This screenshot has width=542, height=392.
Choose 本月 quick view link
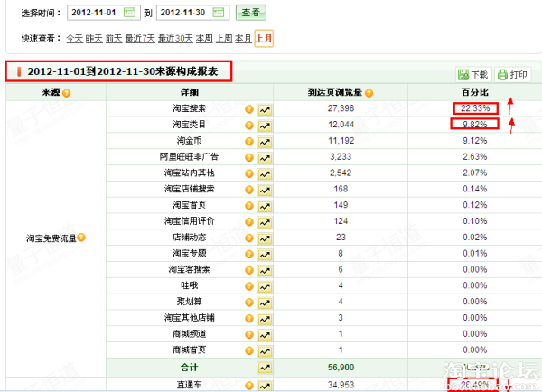243,38
